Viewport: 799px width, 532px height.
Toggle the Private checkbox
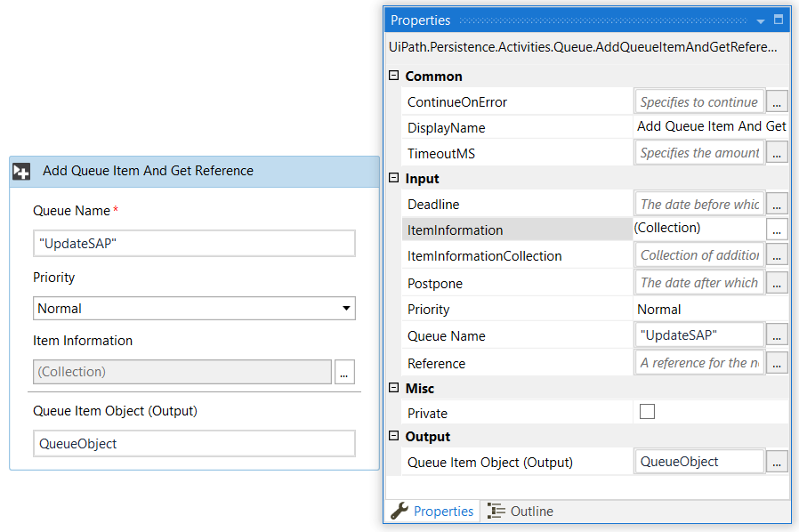[647, 411]
